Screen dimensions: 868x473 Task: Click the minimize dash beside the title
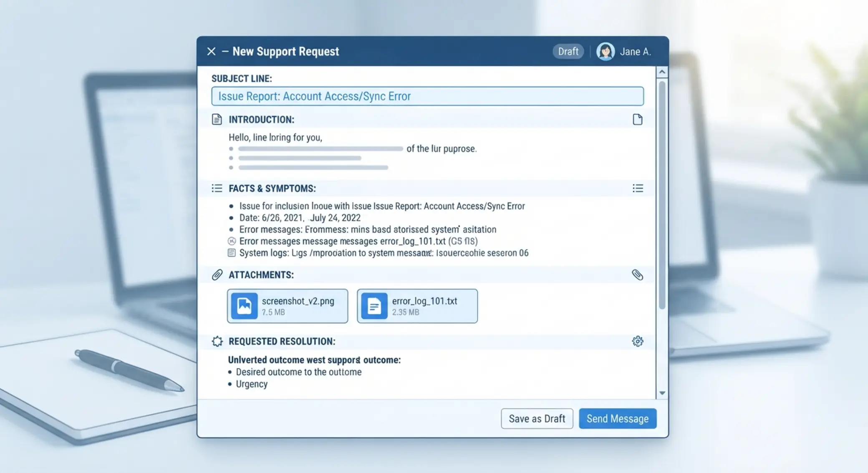[x=225, y=51]
